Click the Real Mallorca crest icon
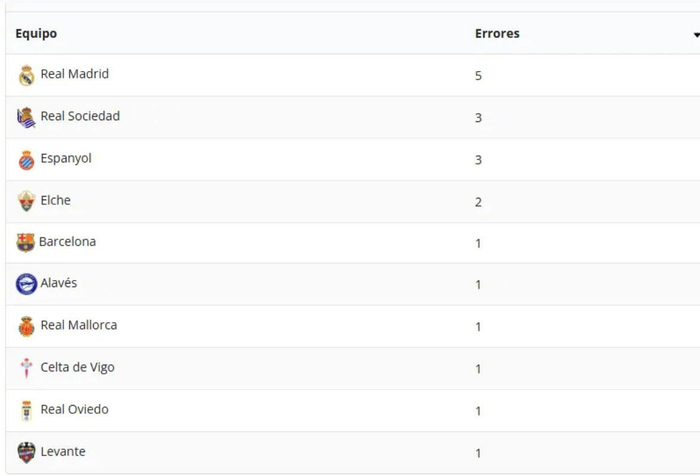700x476 pixels. (27, 326)
